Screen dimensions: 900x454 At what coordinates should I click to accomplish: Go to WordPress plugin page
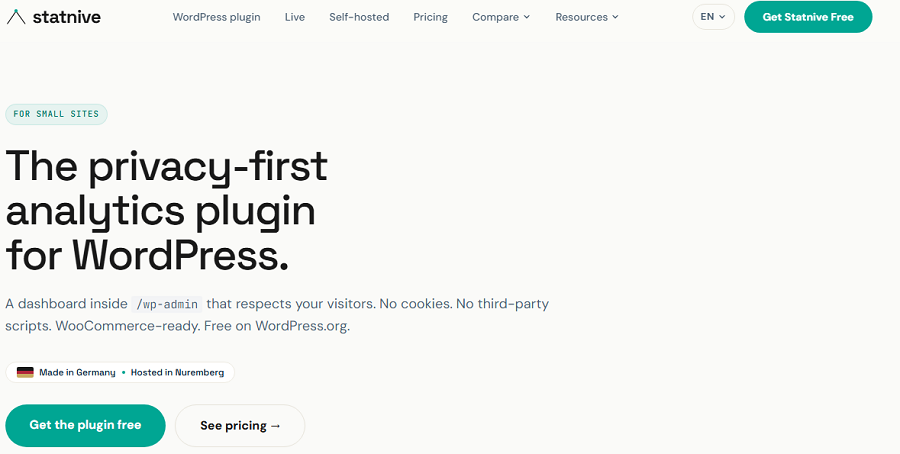[x=216, y=17]
